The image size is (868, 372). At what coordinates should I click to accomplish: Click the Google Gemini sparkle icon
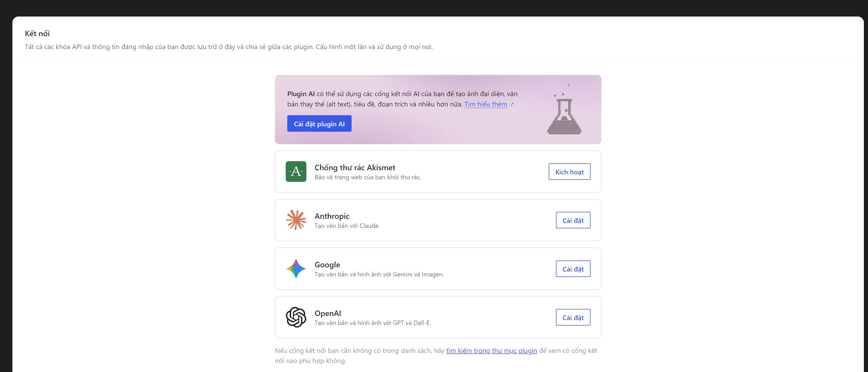pos(296,269)
